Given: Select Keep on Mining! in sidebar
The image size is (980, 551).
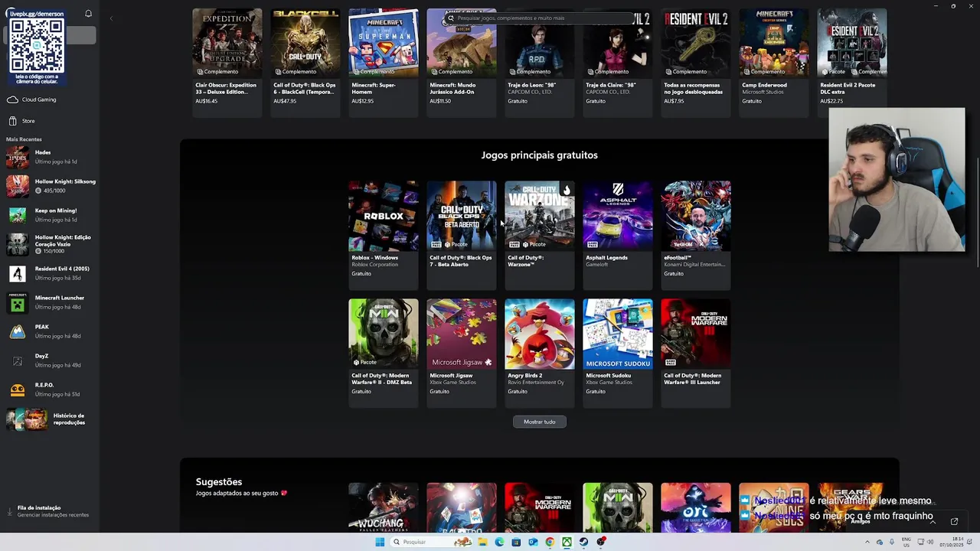Looking at the screenshot, I should tap(51, 215).
